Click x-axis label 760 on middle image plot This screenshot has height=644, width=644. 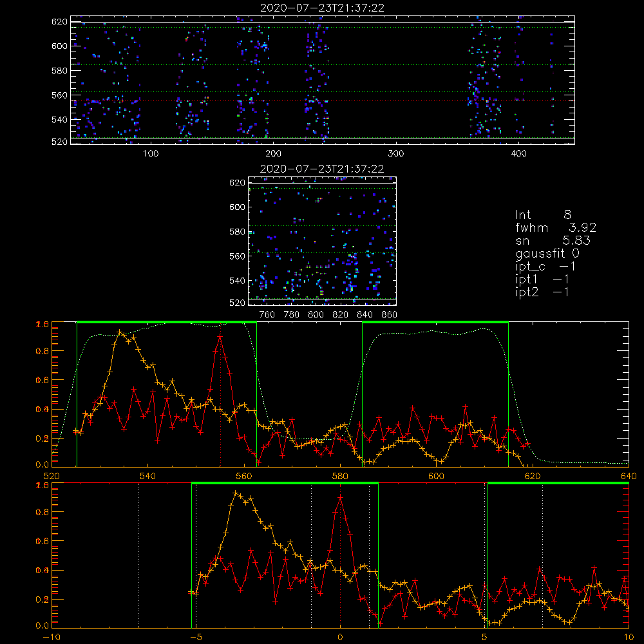tap(267, 315)
